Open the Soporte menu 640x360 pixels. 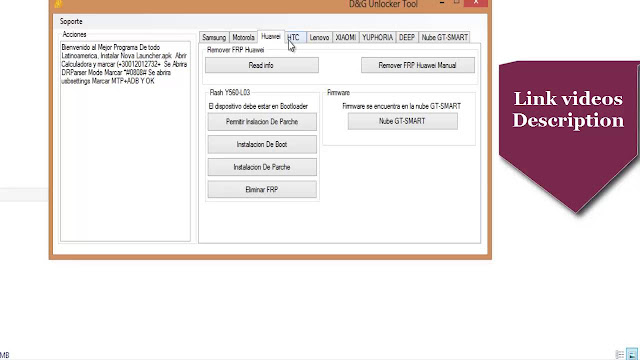71,21
